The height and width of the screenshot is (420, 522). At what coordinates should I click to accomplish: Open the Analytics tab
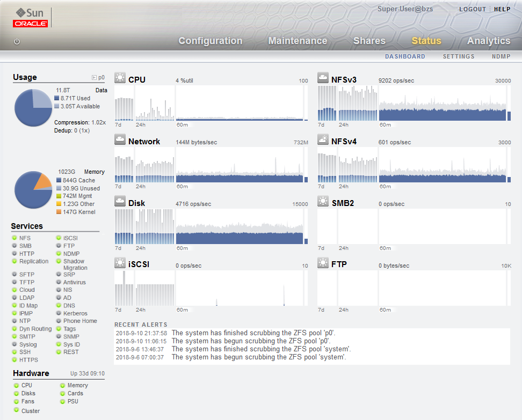(x=488, y=41)
